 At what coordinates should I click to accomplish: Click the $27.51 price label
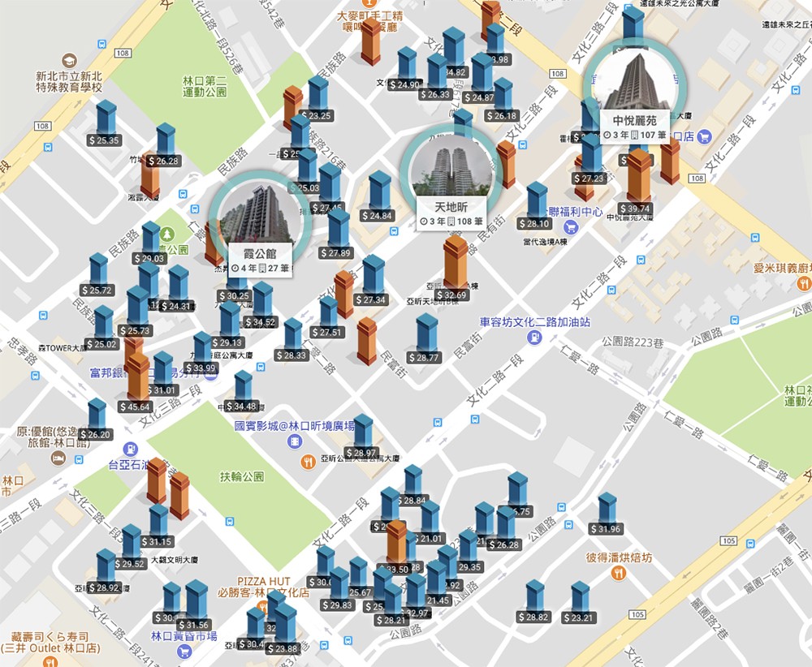327,332
